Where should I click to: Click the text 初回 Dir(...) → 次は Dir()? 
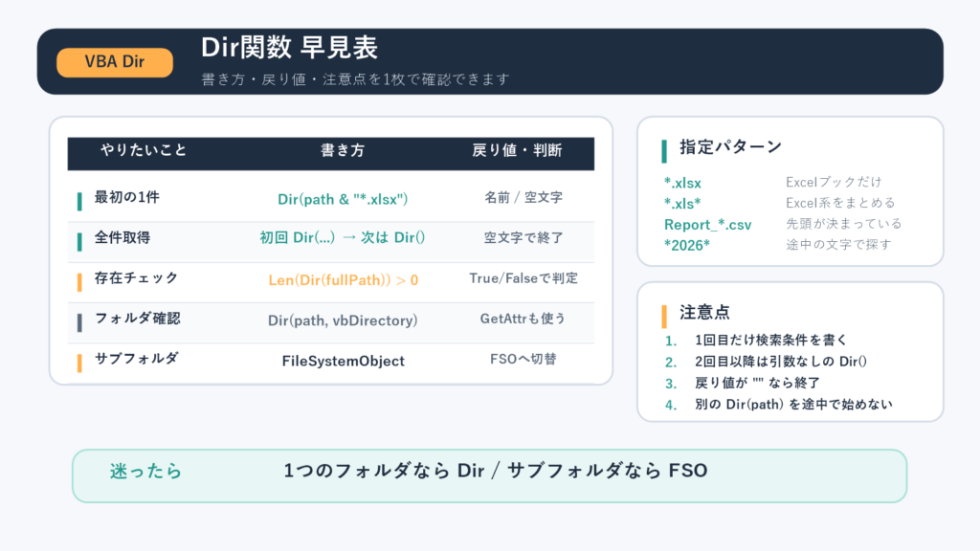click(343, 237)
